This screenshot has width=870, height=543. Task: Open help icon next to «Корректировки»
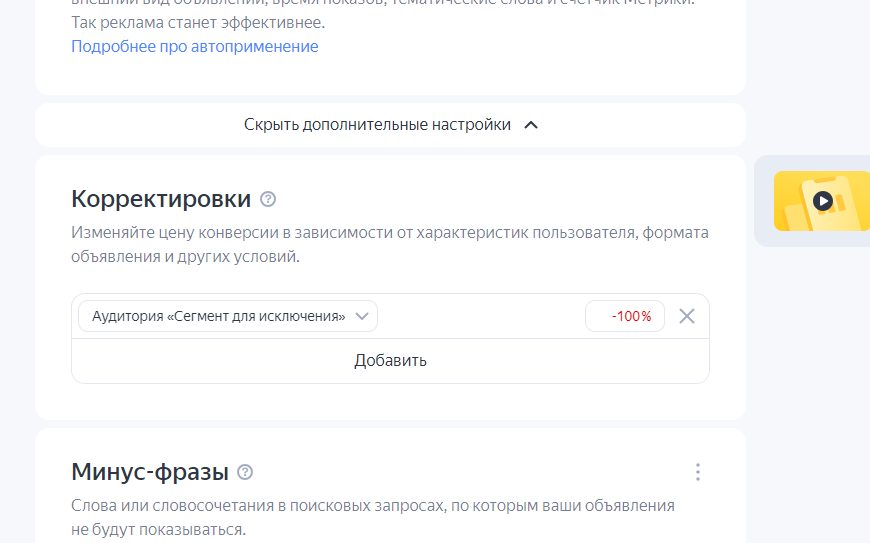(x=268, y=199)
